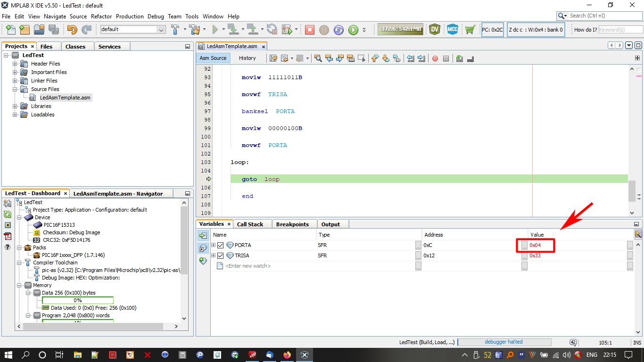Image resolution: width=644 pixels, height=362 pixels.
Task: Open the default configuration dropdown
Action: click(x=133, y=29)
